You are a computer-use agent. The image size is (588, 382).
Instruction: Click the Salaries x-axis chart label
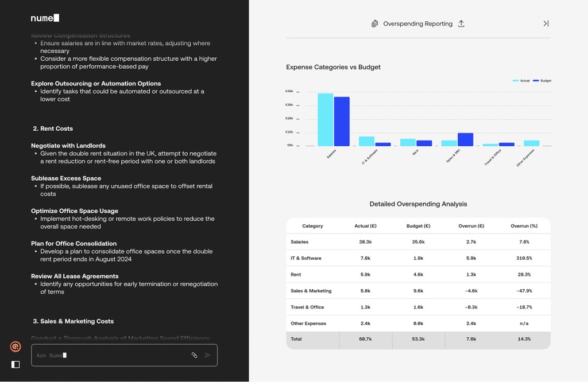[331, 154]
